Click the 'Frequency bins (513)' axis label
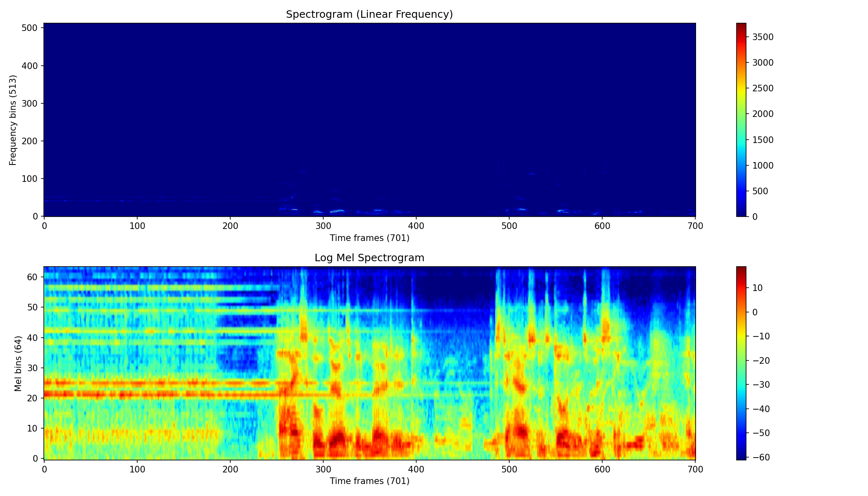 click(x=13, y=120)
